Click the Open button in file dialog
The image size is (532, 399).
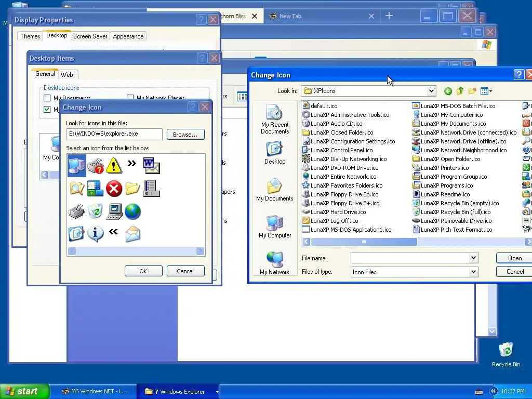(x=515, y=258)
